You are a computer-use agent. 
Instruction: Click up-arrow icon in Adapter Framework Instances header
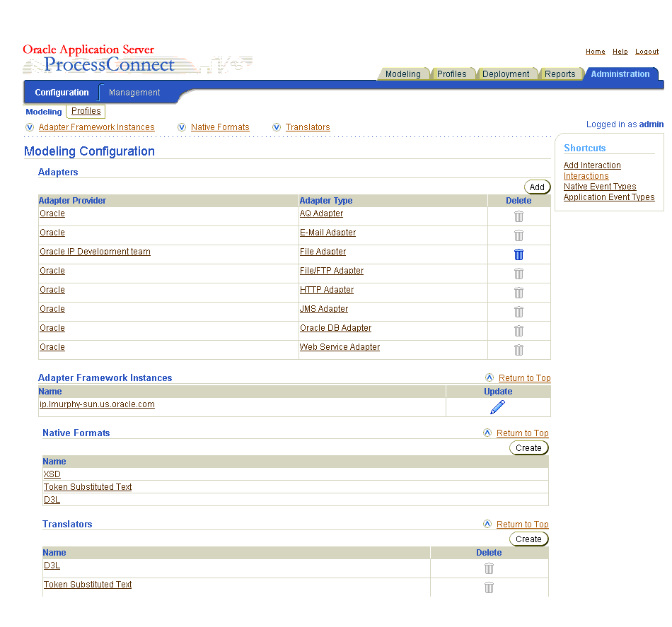pyautogui.click(x=489, y=377)
